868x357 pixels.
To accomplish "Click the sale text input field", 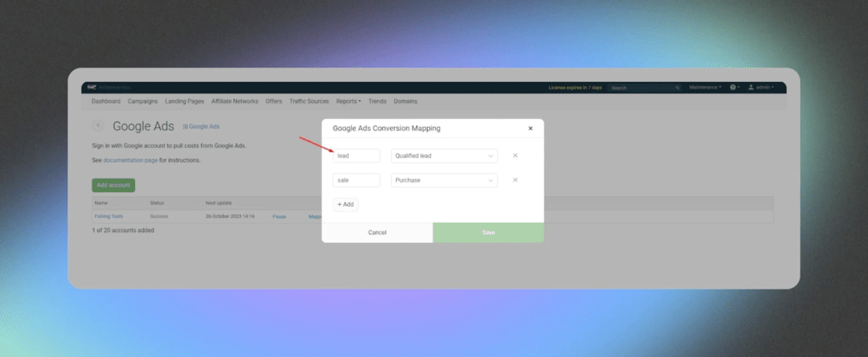I will (357, 181).
